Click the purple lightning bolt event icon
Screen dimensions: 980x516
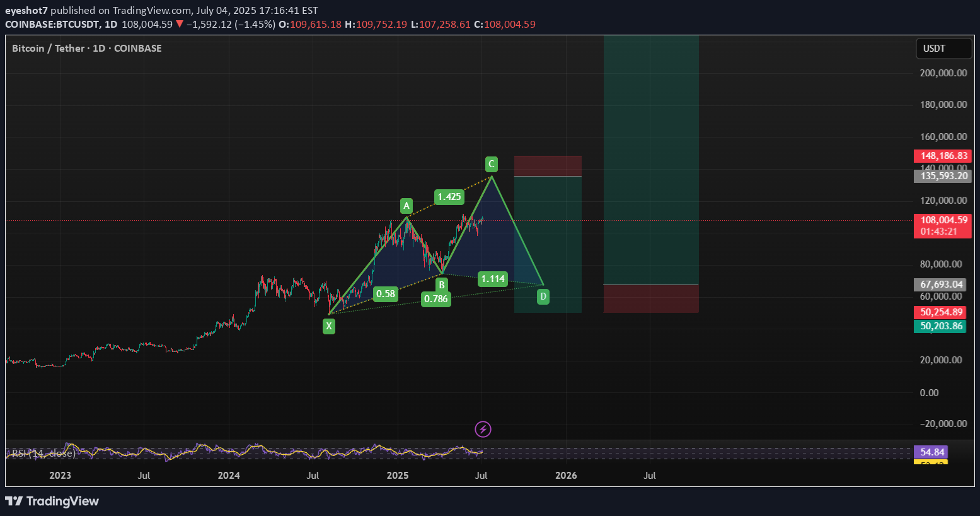(x=483, y=430)
